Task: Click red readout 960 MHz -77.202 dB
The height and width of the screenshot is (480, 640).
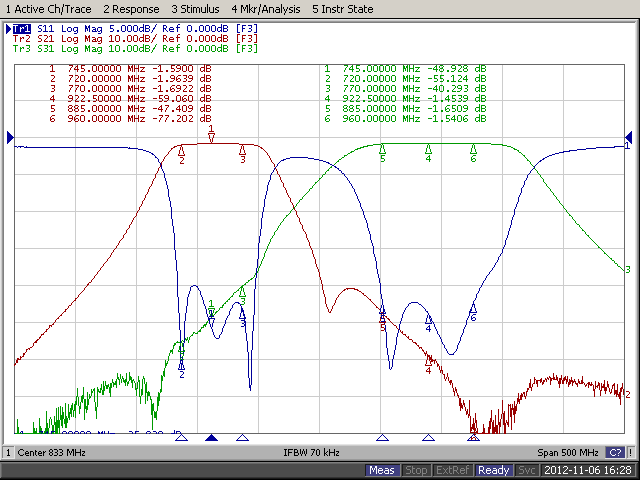Action: (130, 118)
